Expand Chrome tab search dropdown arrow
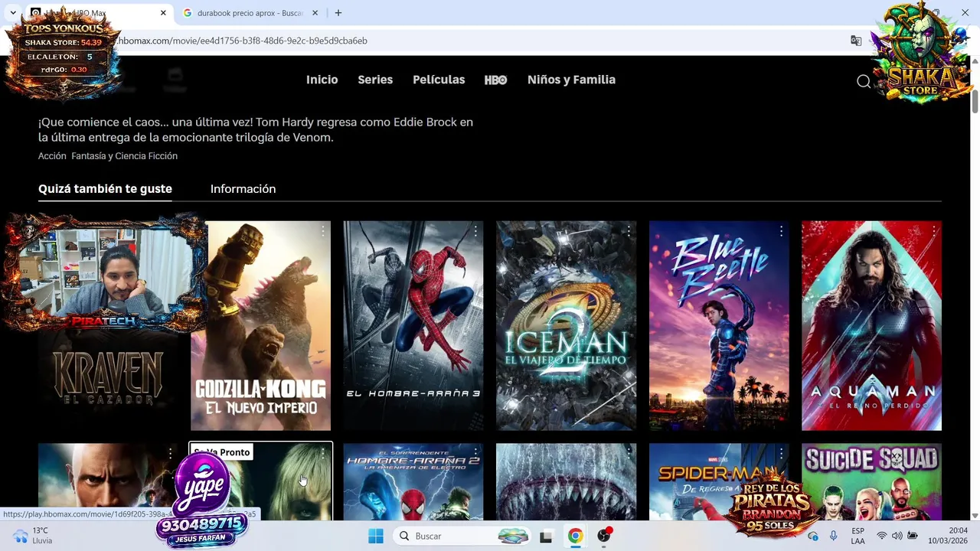 coord(13,13)
